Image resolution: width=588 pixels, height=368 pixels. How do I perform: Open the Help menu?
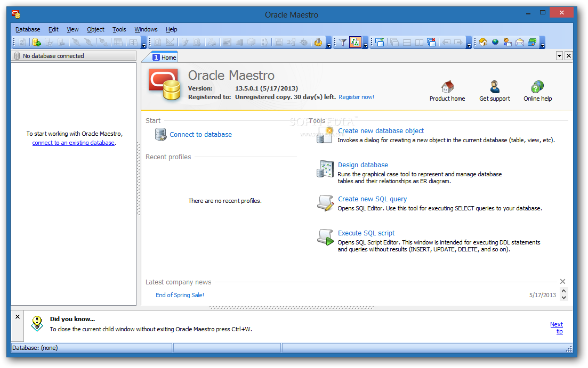171,29
